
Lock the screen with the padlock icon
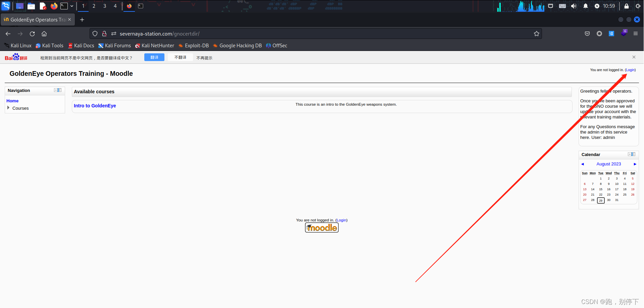coord(627,6)
